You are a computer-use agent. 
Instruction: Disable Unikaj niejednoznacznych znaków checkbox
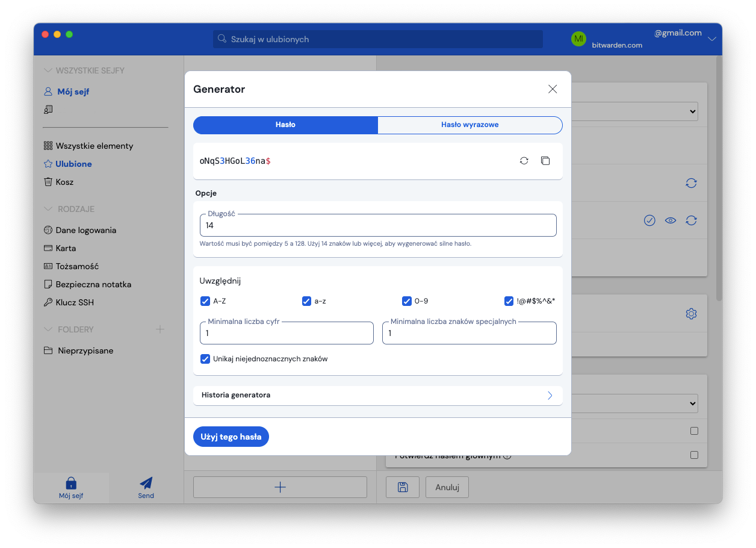tap(205, 359)
